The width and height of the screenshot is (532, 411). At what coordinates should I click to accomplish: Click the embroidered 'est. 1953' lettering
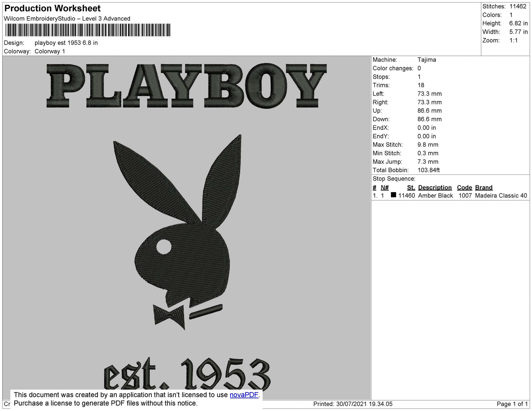pyautogui.click(x=187, y=373)
